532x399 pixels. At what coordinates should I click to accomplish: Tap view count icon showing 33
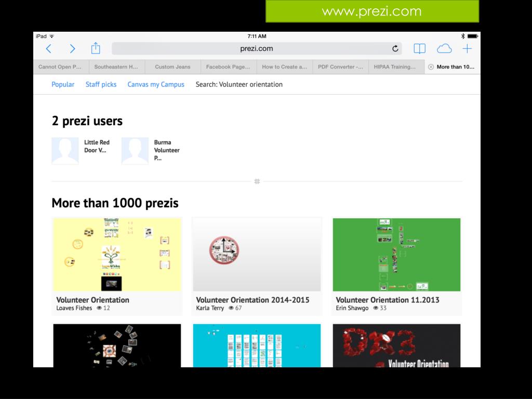(376, 308)
